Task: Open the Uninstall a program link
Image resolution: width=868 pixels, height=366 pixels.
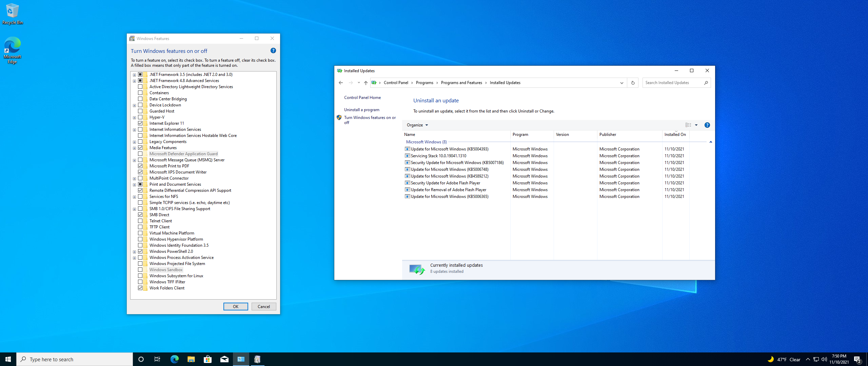Action: coord(362,110)
